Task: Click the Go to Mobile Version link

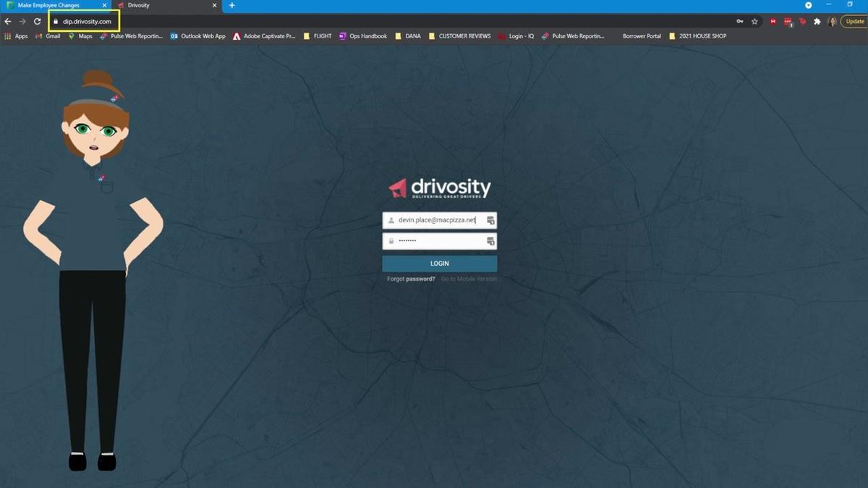Action: 469,279
